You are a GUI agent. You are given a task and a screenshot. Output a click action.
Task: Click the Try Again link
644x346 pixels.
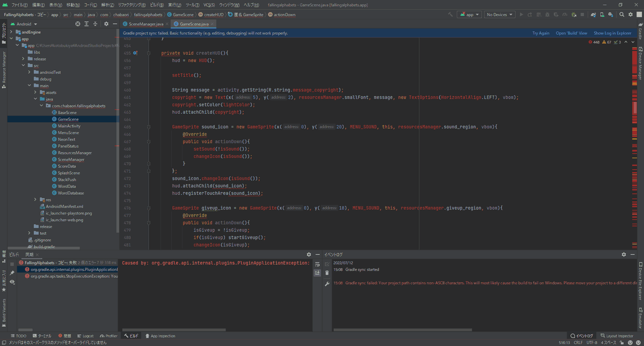(x=540, y=33)
